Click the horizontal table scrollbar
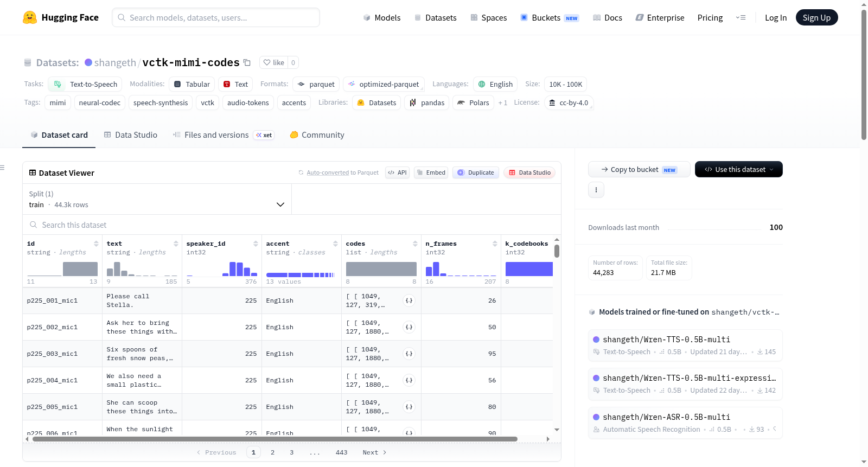The height and width of the screenshot is (467, 868). coord(275,439)
